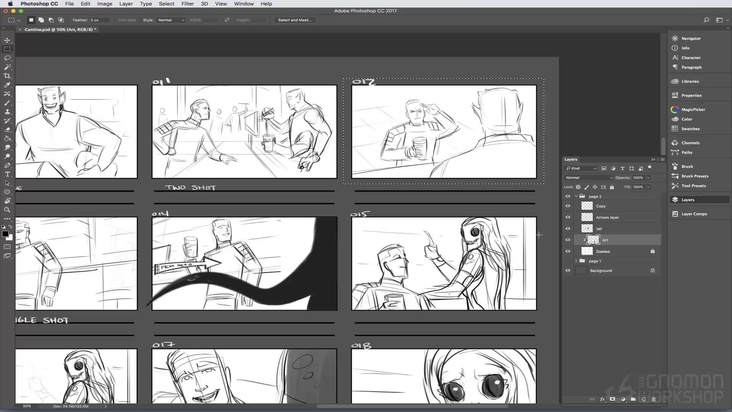Image resolution: width=732 pixels, height=412 pixels.
Task: Open the Paths panel
Action: (x=682, y=153)
